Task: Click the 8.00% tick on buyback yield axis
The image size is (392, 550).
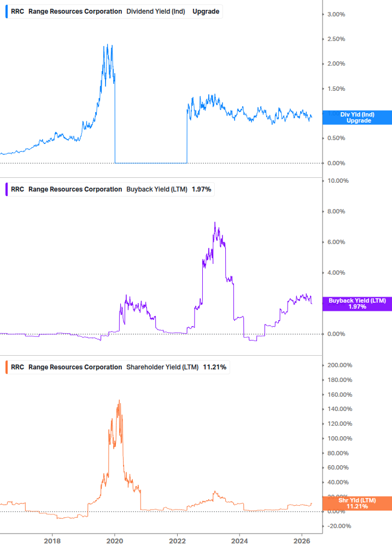Action: (336, 211)
